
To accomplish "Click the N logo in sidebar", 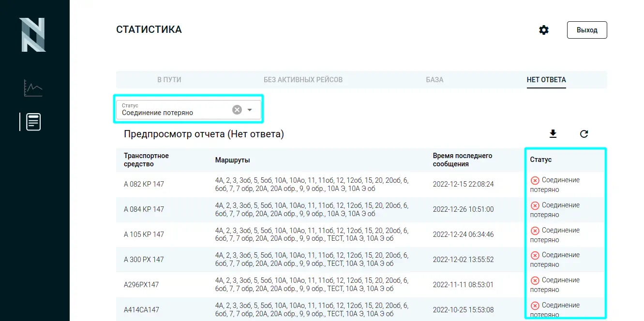I will click(x=33, y=35).
